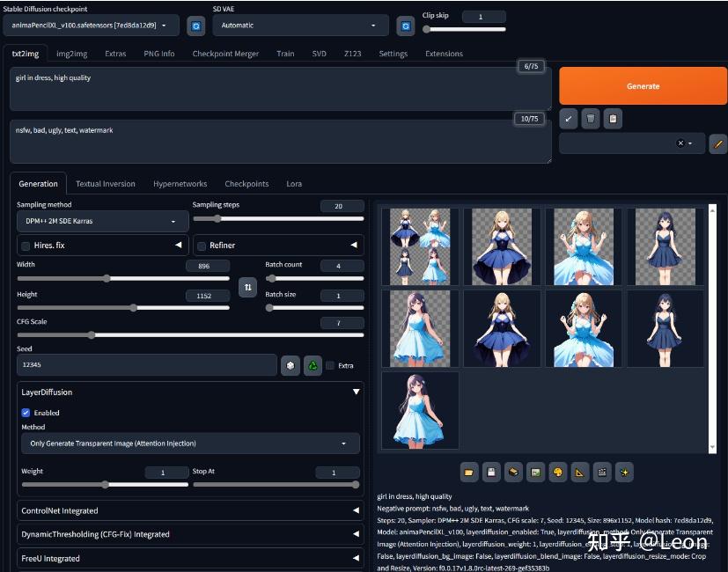Image resolution: width=728 pixels, height=572 pixels.
Task: Open the LayerDiffusion Method dropdown
Action: pyautogui.click(x=190, y=444)
